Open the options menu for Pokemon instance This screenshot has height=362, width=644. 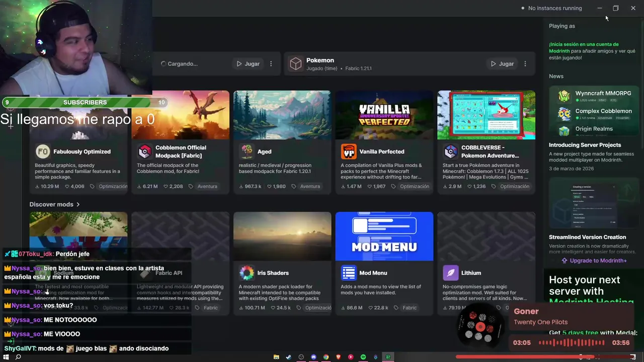[x=525, y=64]
